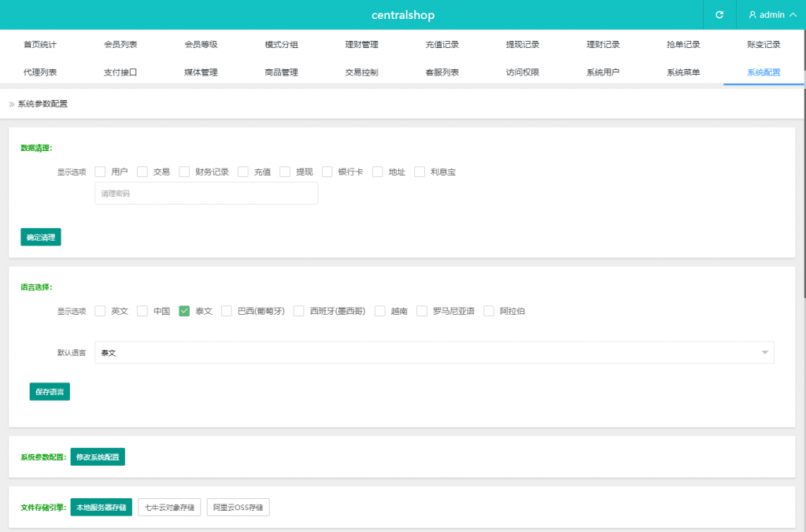
Task: Go to the 首页统计 tab
Action: pyautogui.click(x=40, y=45)
